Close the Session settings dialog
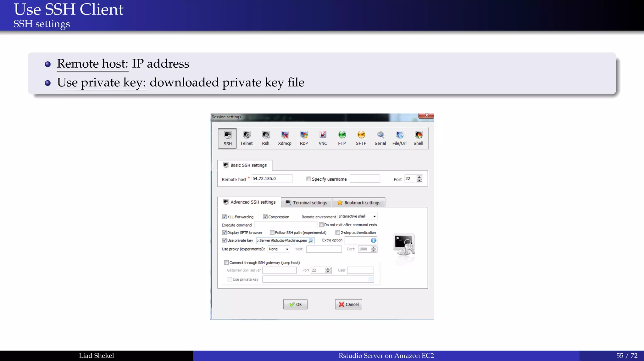 (426, 116)
